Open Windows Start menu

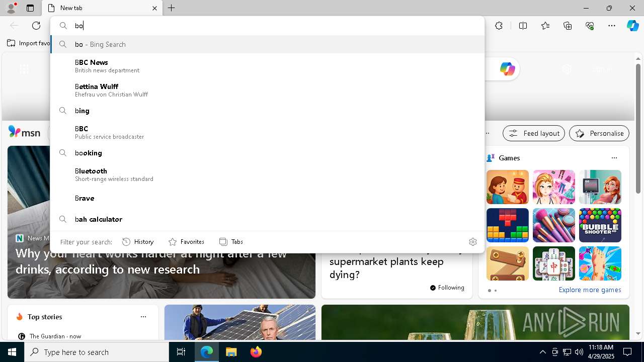point(12,352)
